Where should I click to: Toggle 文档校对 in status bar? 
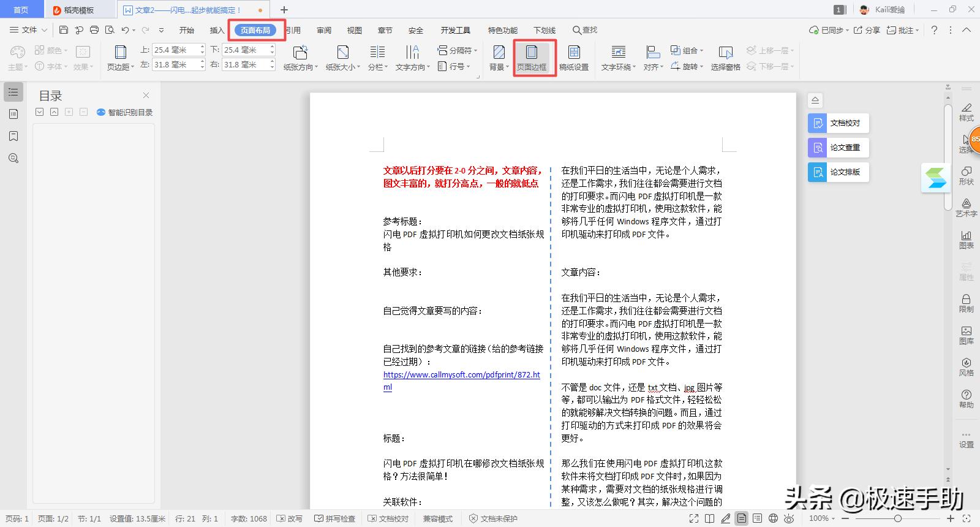pos(388,518)
